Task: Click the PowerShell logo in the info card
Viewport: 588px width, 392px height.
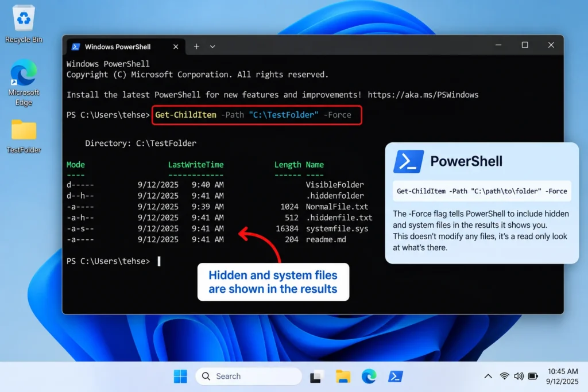Action: [408, 161]
